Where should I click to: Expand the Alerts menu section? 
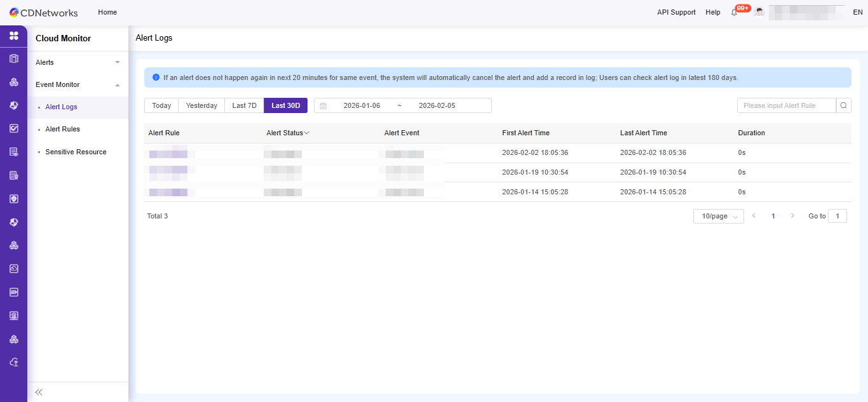coord(78,62)
